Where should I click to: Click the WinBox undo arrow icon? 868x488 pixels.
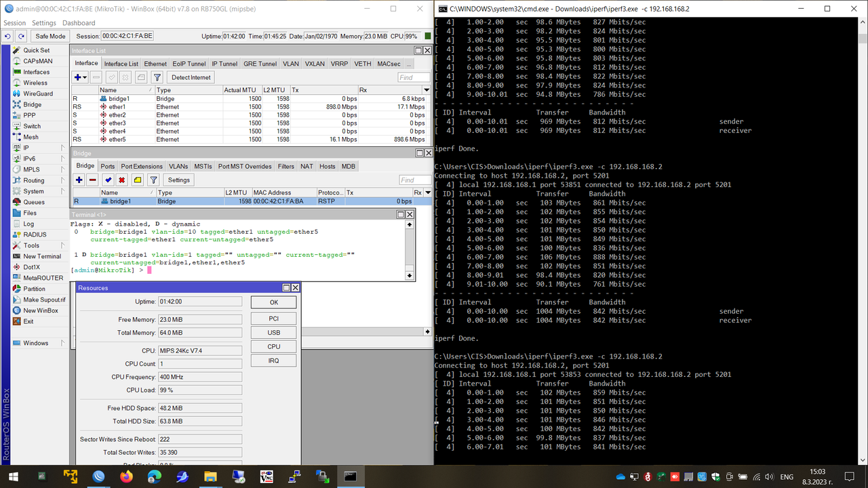[8, 36]
